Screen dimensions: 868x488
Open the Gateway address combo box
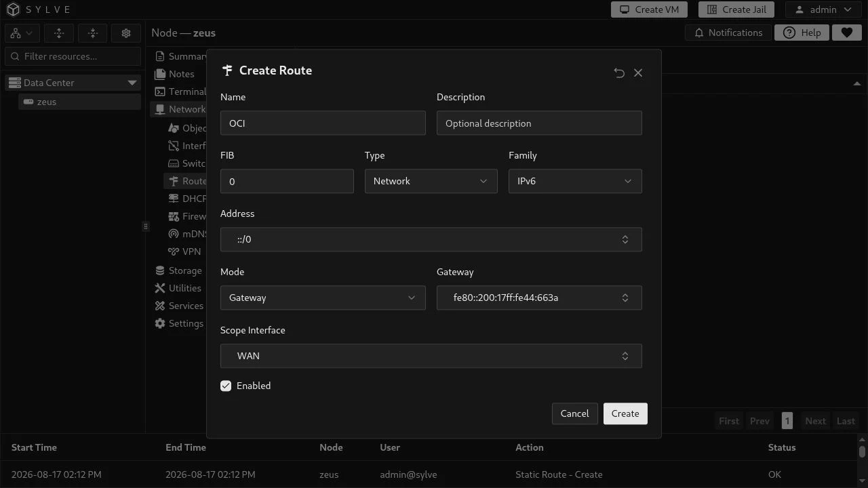coord(539,298)
